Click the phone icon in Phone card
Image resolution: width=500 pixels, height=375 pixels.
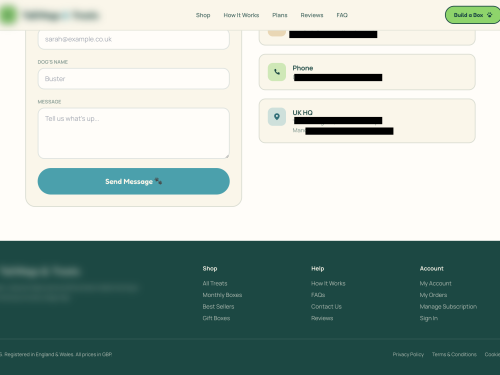tap(277, 72)
